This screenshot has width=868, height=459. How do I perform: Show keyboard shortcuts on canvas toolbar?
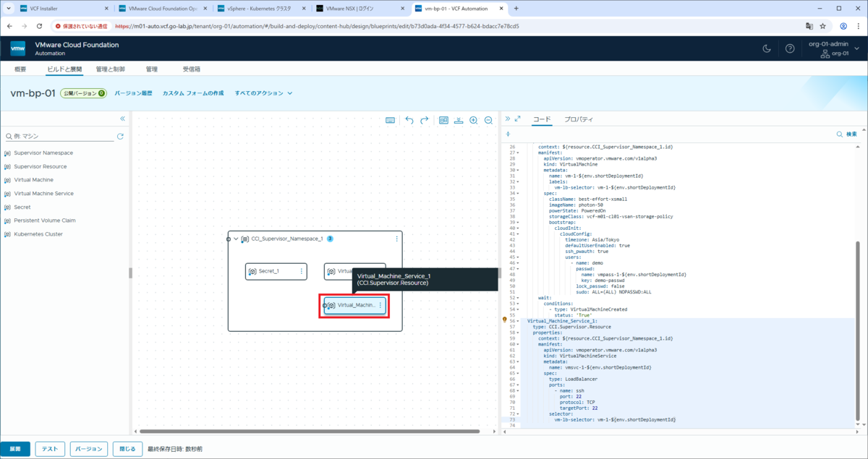[390, 120]
